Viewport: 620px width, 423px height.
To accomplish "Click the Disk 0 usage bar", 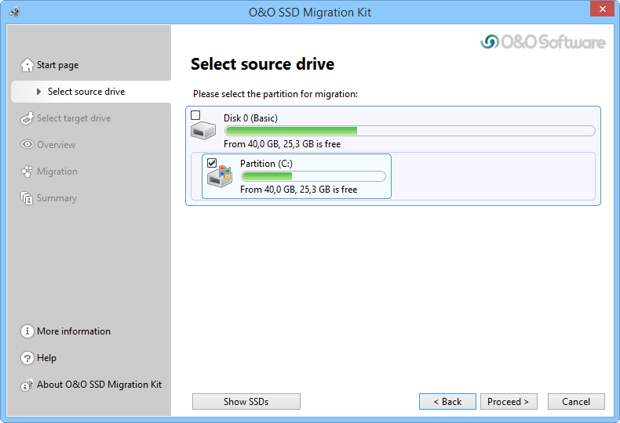I will 409,131.
